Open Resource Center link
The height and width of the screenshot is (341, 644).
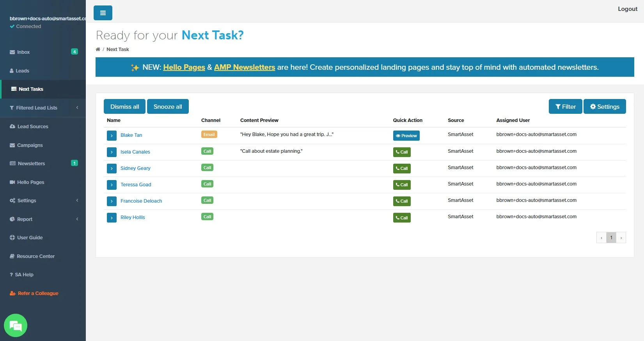(43, 256)
